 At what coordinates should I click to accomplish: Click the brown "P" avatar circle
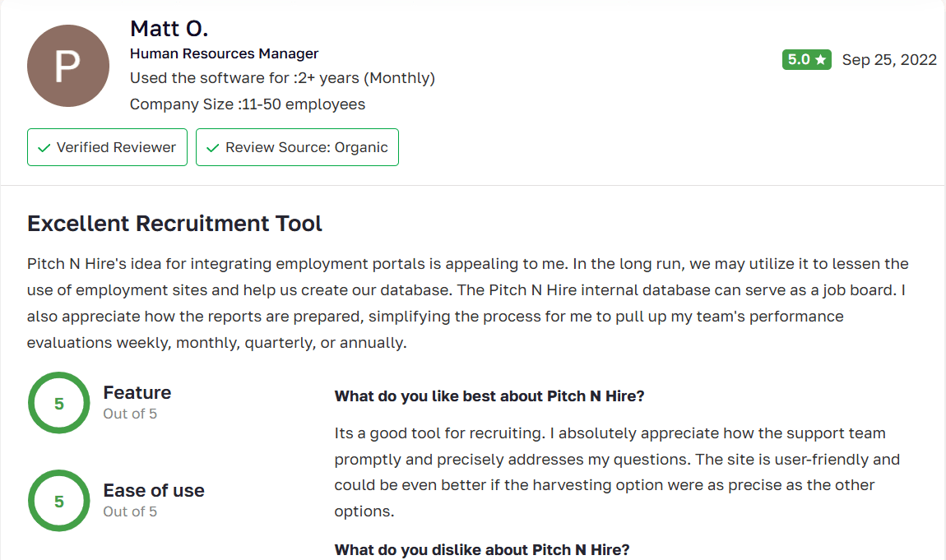pos(68,66)
